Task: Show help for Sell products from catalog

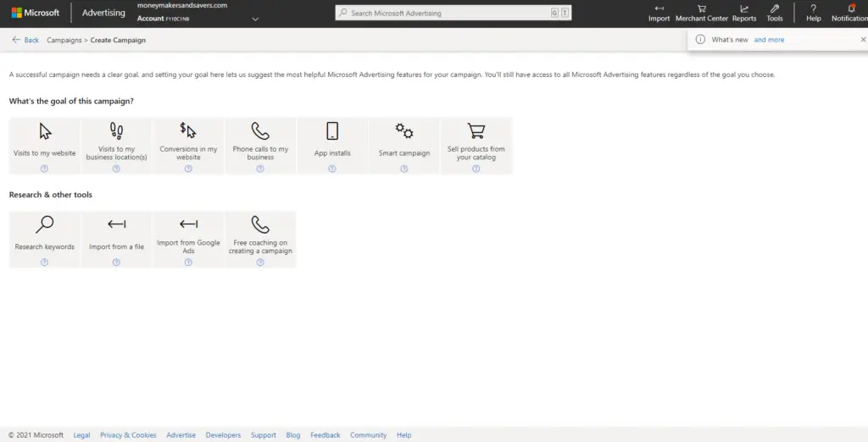Action: click(476, 169)
